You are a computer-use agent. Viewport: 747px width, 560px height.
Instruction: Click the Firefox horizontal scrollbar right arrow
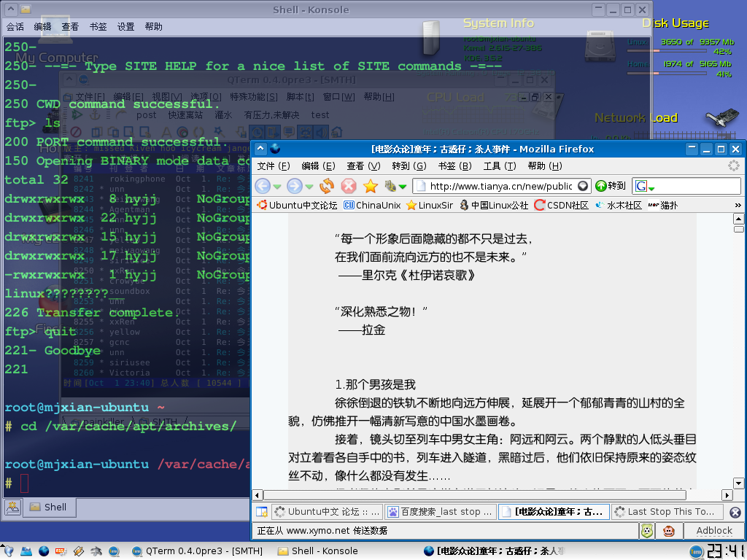click(727, 495)
